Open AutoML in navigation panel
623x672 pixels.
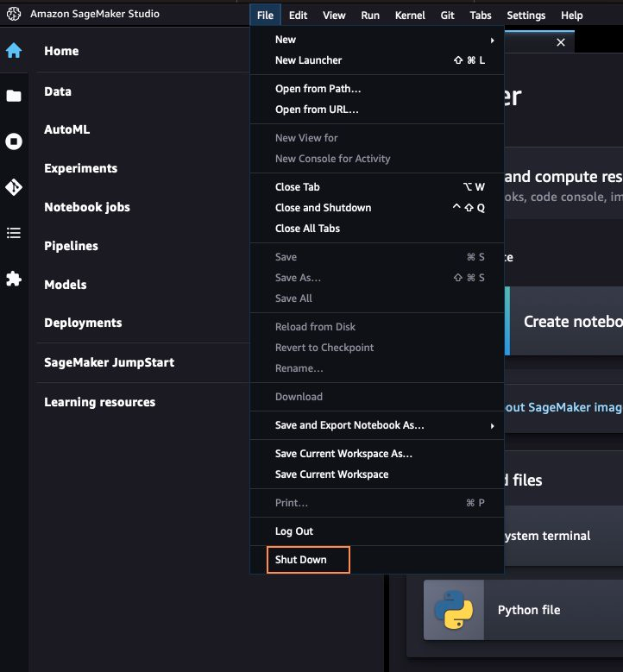[x=67, y=129]
